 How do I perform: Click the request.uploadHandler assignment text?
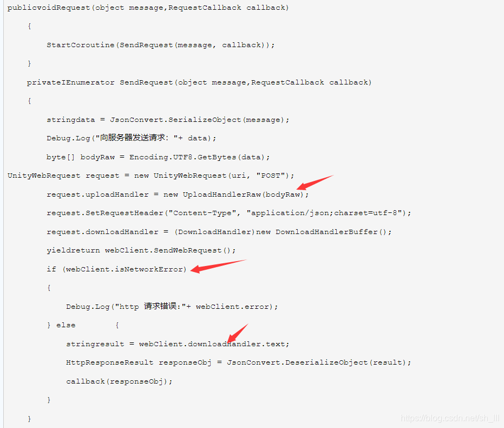[178, 194]
